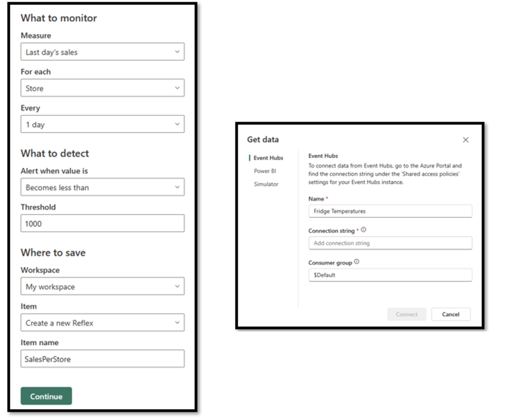Click the Cancel button
Viewport: 505px width, 420px height.
point(451,314)
